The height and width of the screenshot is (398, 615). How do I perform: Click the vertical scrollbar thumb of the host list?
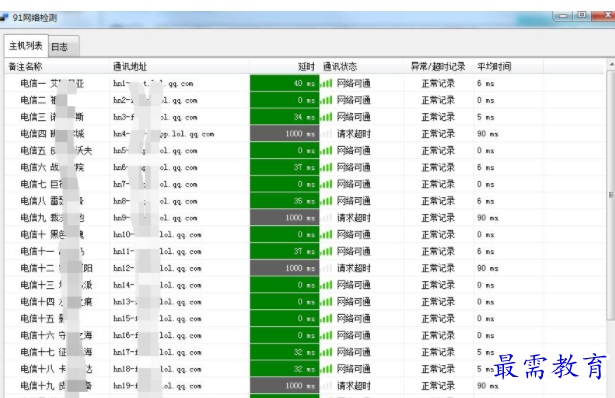pyautogui.click(x=611, y=195)
